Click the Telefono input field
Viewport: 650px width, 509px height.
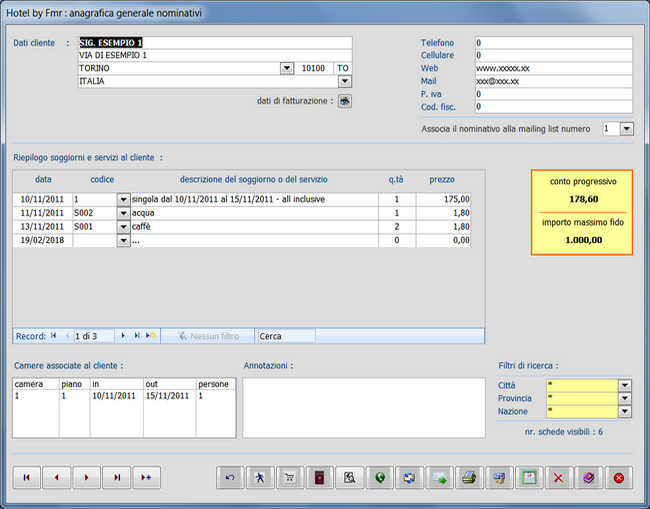(x=554, y=43)
